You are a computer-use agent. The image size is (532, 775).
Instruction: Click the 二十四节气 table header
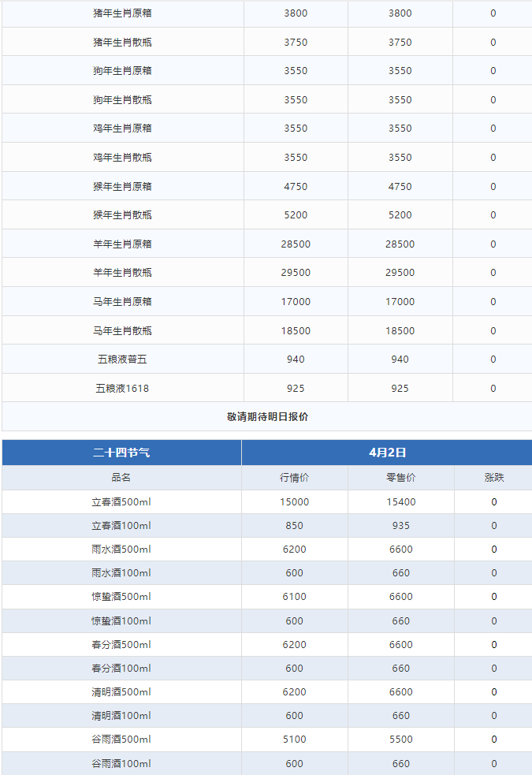[121, 453]
